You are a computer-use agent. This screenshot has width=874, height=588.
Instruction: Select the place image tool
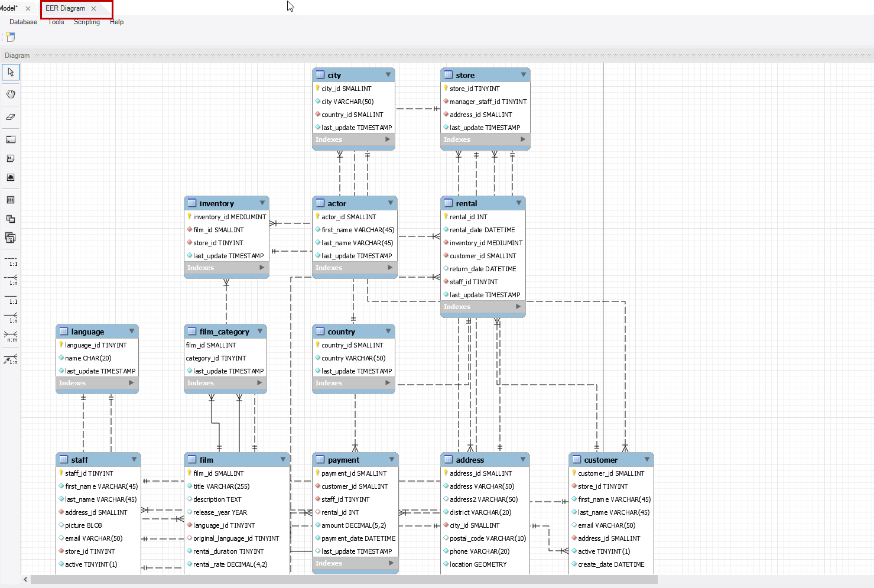(11, 177)
